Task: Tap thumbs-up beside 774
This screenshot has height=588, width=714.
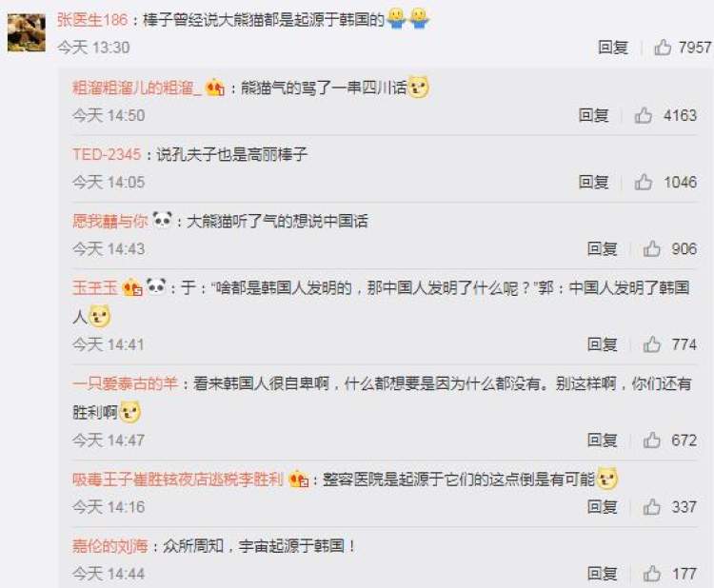Action: 651,344
